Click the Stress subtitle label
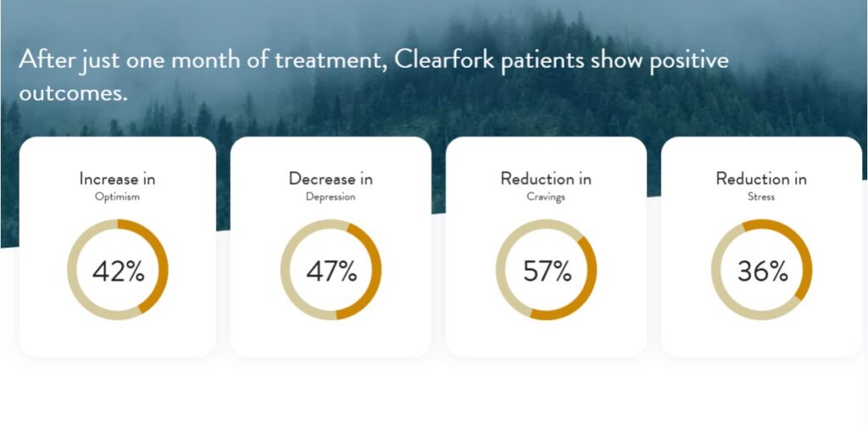Image resolution: width=868 pixels, height=442 pixels. pyautogui.click(x=761, y=196)
